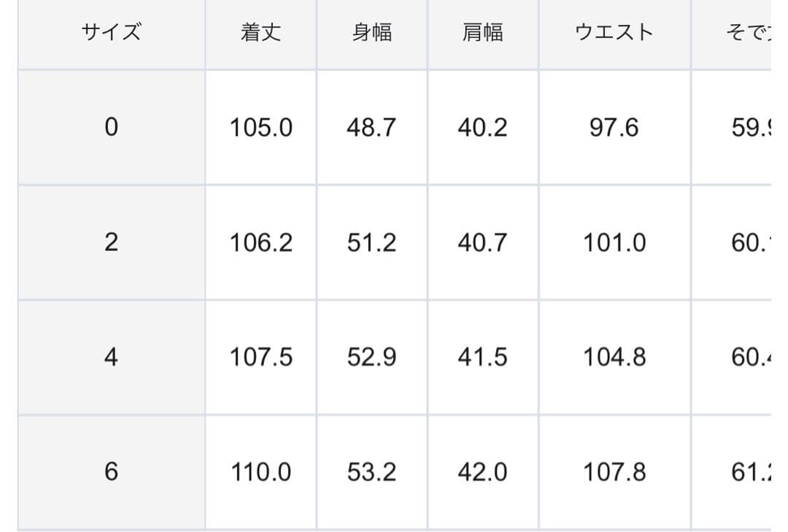The height and width of the screenshot is (532, 788).
Task: Select the 41.5 shoulder cell
Action: pos(482,357)
